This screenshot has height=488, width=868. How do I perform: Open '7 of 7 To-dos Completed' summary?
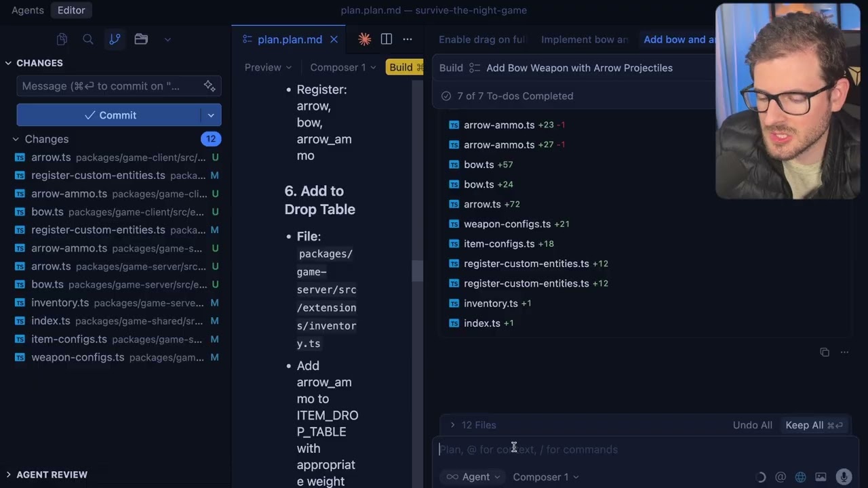click(515, 96)
